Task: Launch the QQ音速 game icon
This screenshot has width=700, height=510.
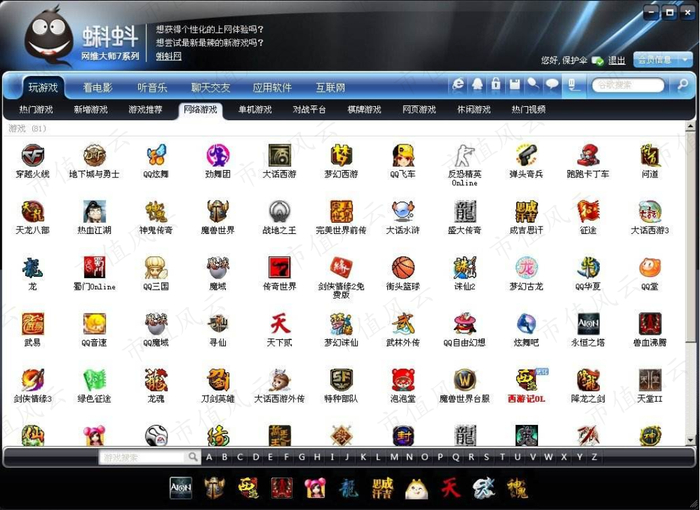Action: coord(94,324)
